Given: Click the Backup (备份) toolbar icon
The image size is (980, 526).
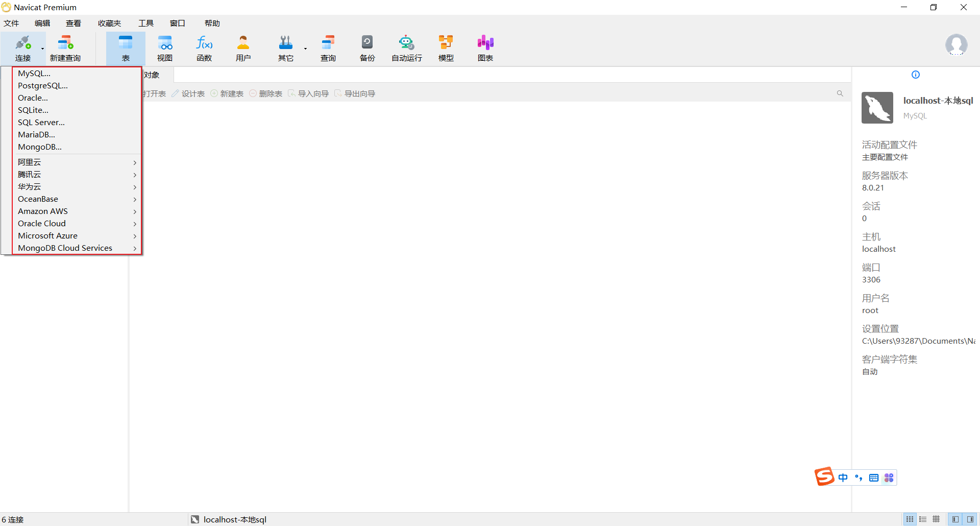Looking at the screenshot, I should [367, 49].
